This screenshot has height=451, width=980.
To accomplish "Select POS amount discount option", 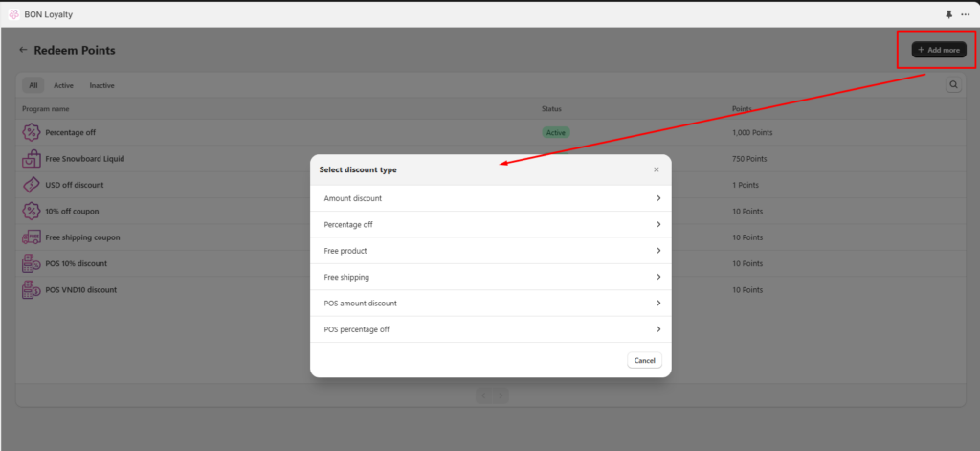I will click(360, 303).
